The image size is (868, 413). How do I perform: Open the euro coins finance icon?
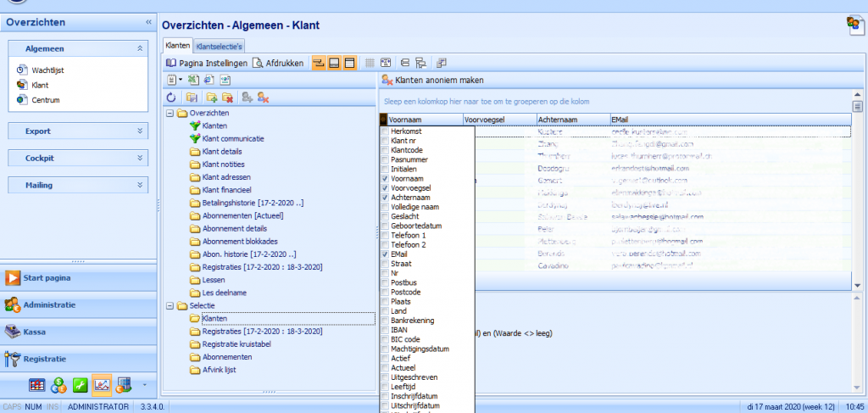(58, 385)
